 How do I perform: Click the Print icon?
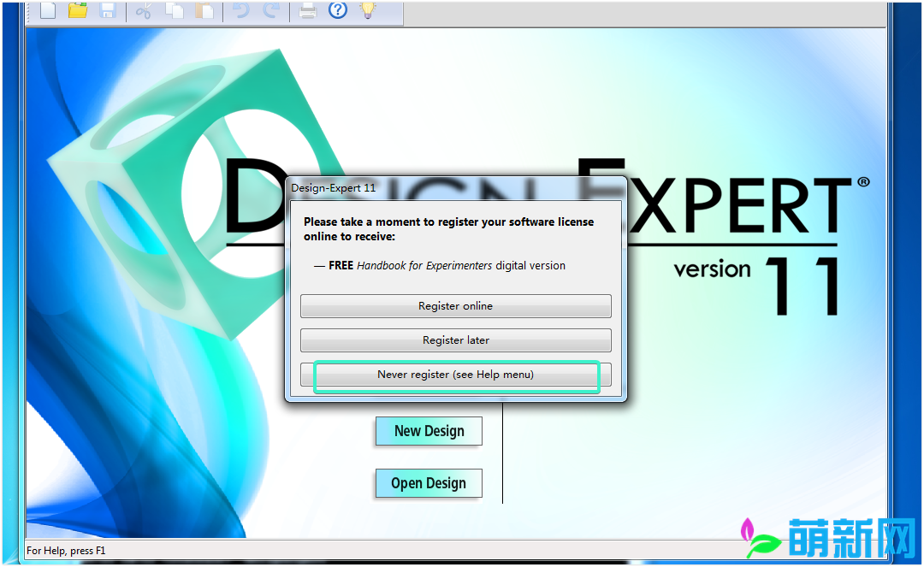[307, 11]
